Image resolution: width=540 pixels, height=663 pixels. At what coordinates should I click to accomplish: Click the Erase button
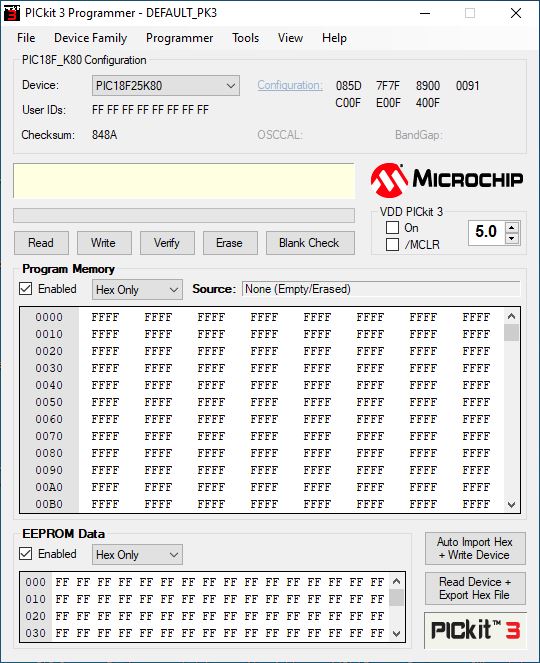[230, 243]
